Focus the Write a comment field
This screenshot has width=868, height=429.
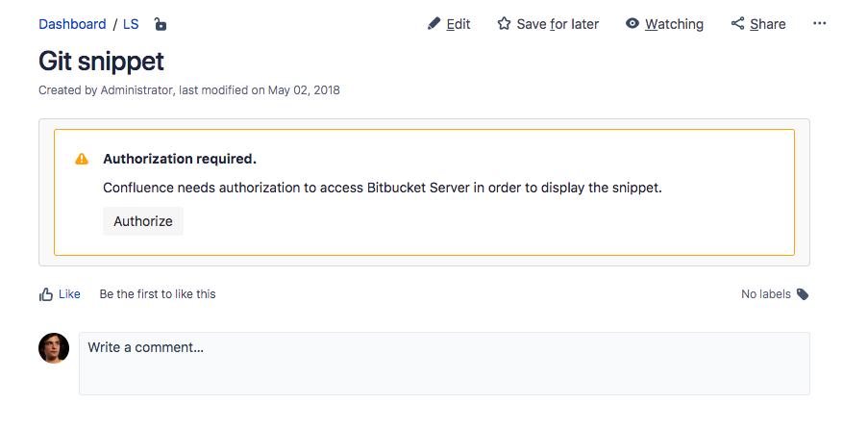pyautogui.click(x=444, y=363)
